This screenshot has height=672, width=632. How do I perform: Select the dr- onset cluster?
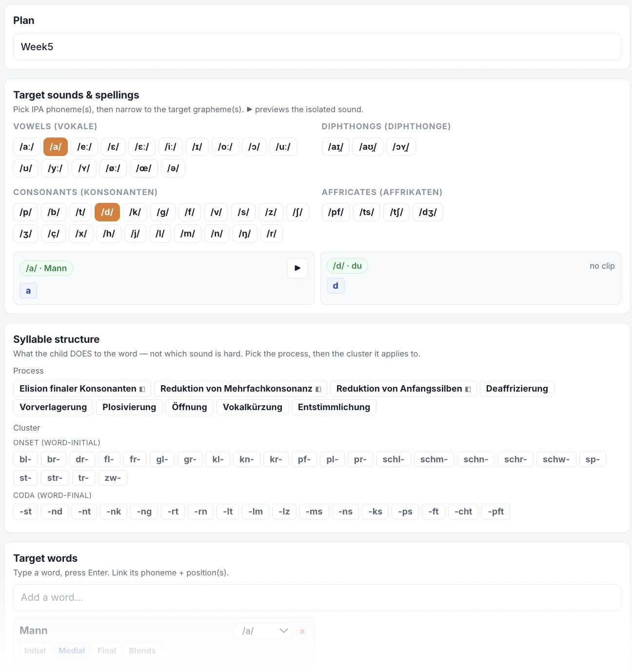[x=82, y=459]
